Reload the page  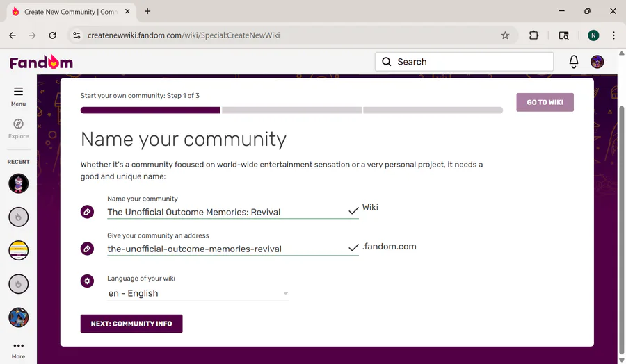(x=52, y=35)
